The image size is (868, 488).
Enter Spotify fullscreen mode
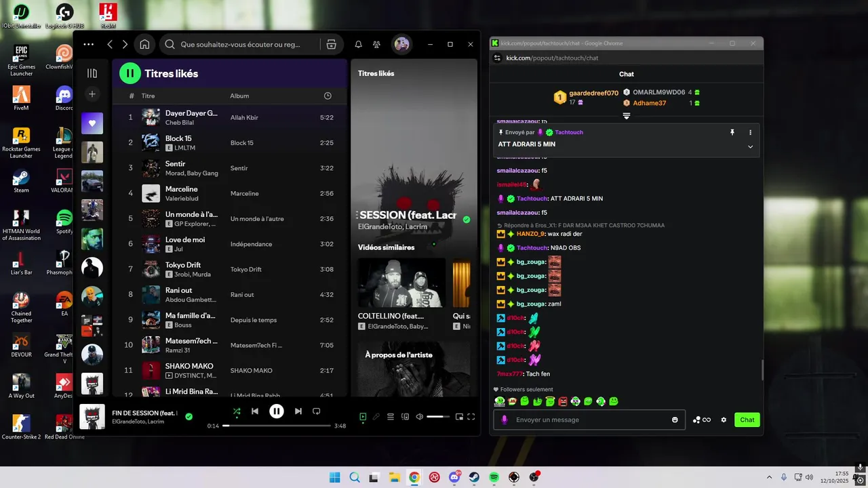[471, 417]
